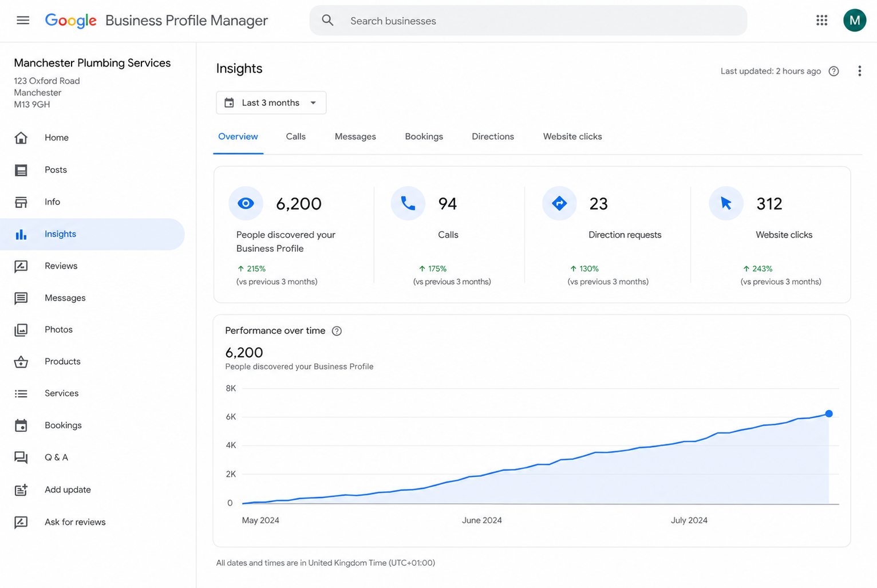Open Q & A in the sidebar

coord(56,457)
